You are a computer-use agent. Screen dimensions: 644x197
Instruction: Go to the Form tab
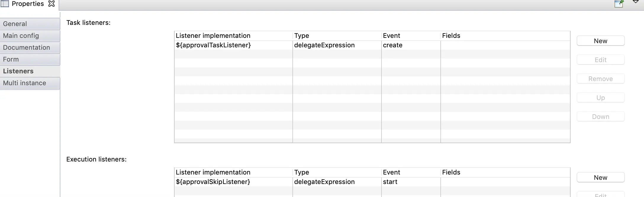tap(30, 59)
